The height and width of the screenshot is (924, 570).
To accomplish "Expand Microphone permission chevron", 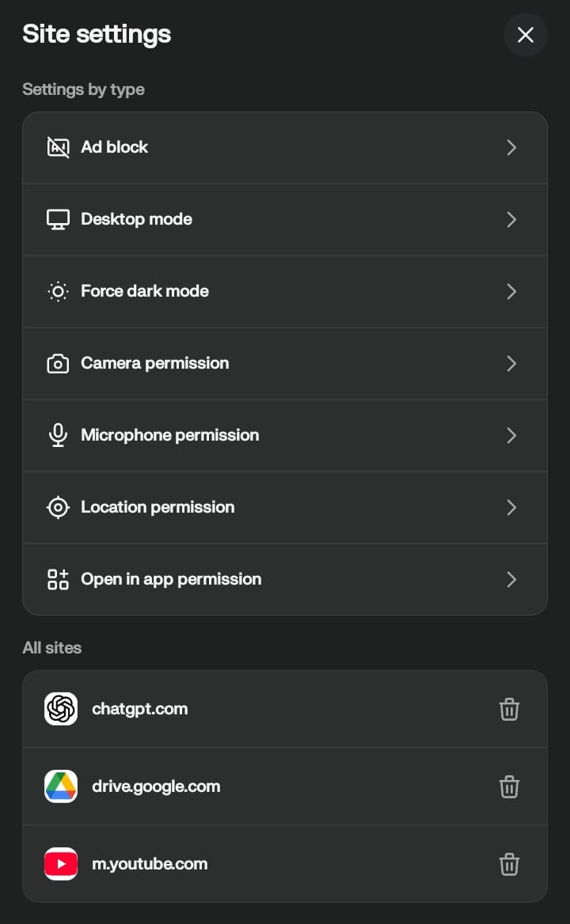I will pos(511,436).
